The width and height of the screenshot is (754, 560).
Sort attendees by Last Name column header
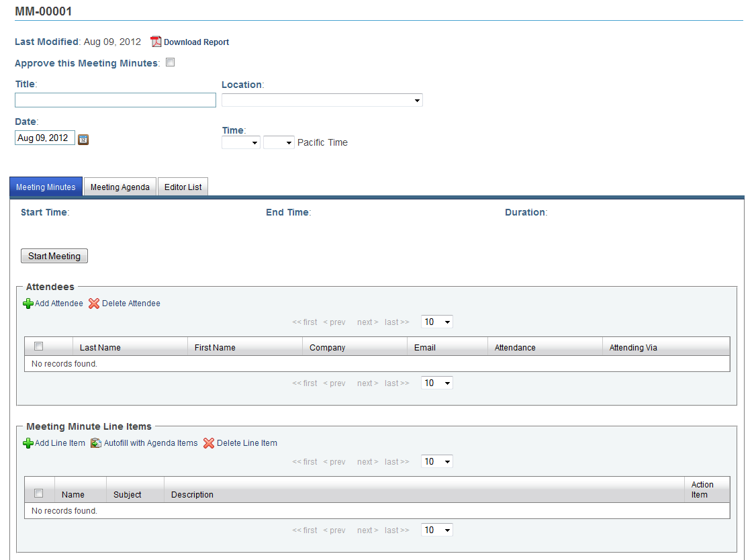pyautogui.click(x=130, y=347)
